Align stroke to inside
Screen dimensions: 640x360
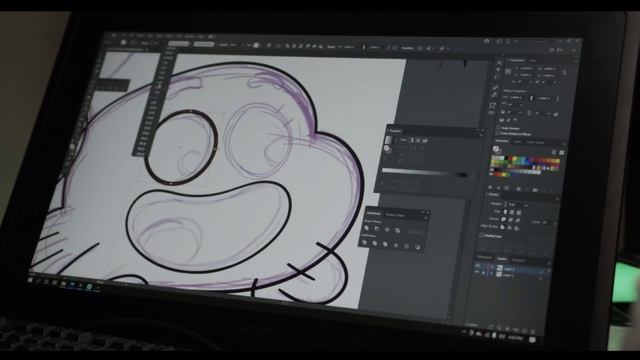click(510, 227)
